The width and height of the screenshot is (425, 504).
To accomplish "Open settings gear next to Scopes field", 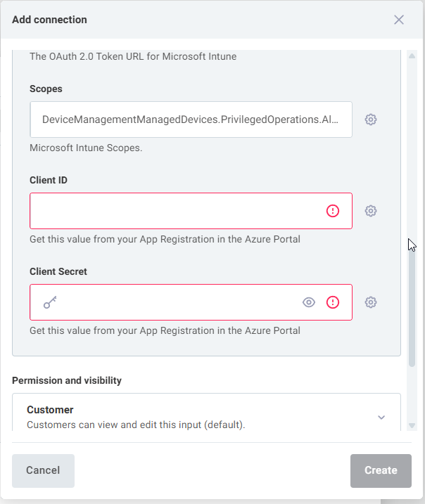I will (371, 119).
